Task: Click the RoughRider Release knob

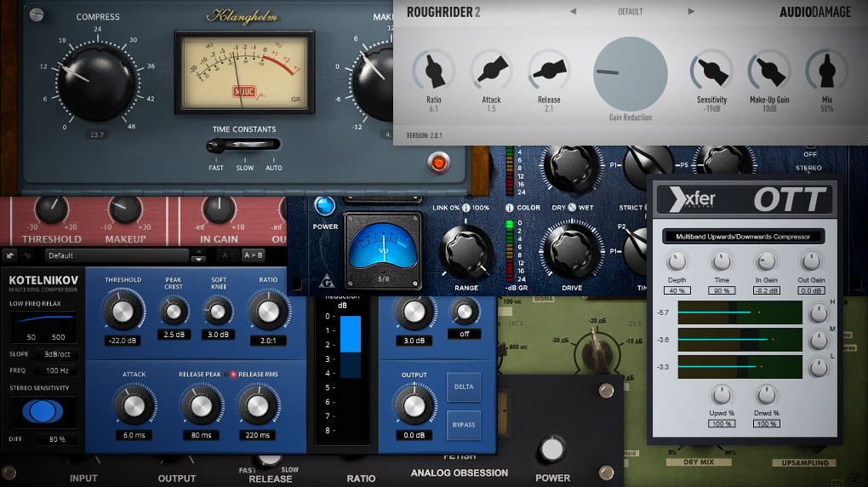Action: tap(549, 71)
